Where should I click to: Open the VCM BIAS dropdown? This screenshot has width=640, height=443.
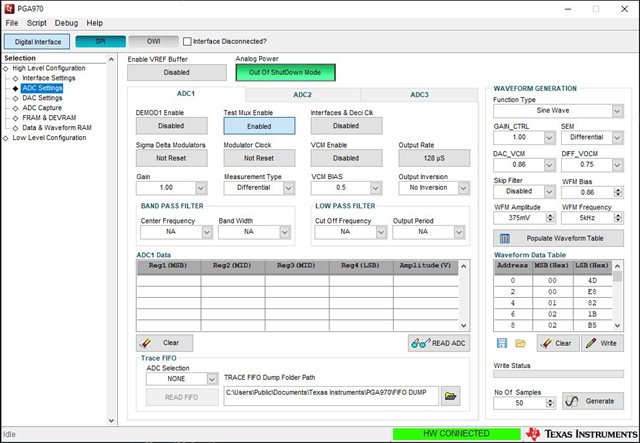[376, 188]
